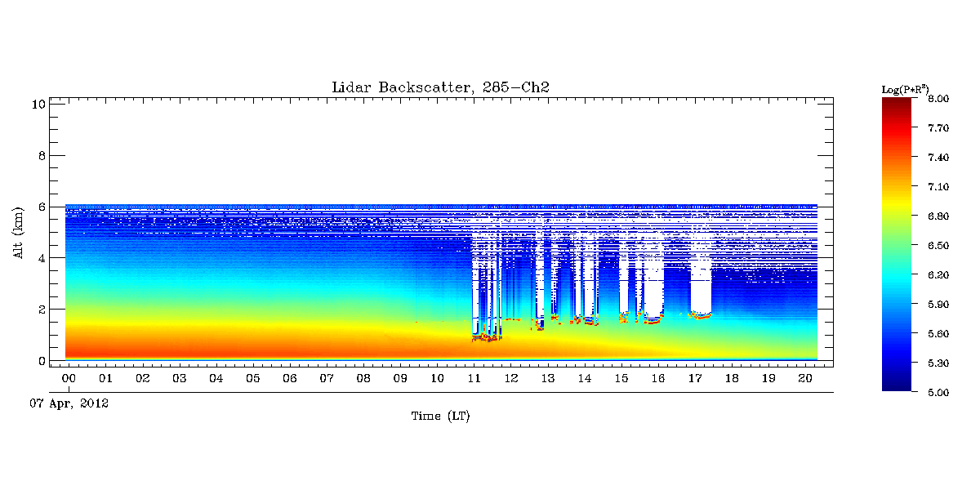Image resolution: width=980 pixels, height=490 pixels.
Task: Click the 06 hour time tick label
Action: click(x=290, y=379)
